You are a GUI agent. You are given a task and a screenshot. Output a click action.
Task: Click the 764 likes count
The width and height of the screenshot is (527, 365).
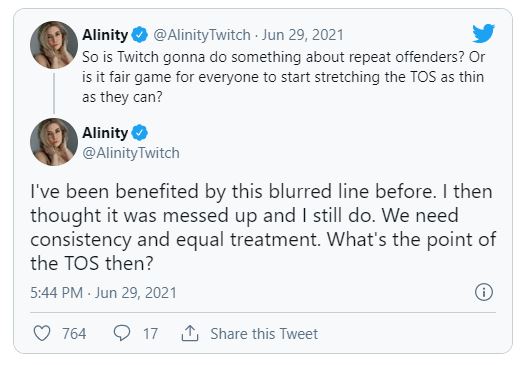click(74, 334)
